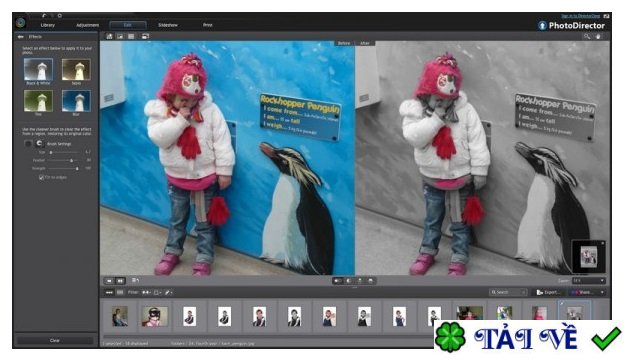Select thumbnail grid icon in browser bar
The height and width of the screenshot is (360, 629).
pyautogui.click(x=120, y=293)
